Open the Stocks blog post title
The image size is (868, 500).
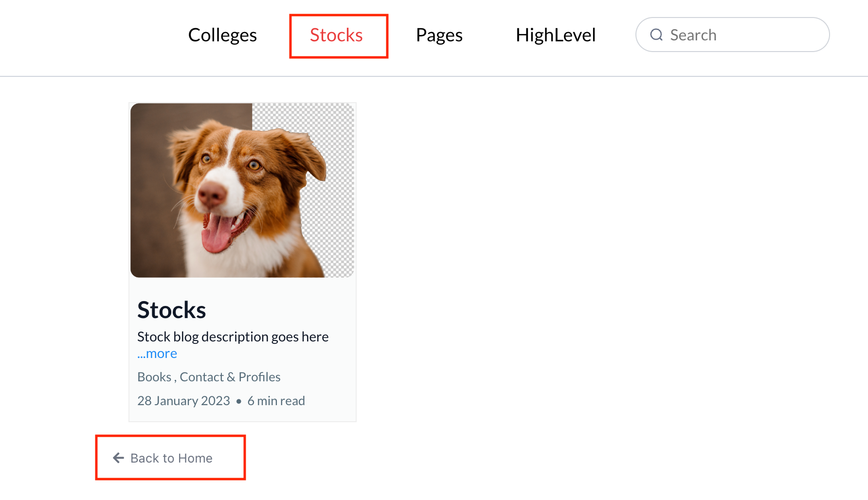pyautogui.click(x=171, y=310)
